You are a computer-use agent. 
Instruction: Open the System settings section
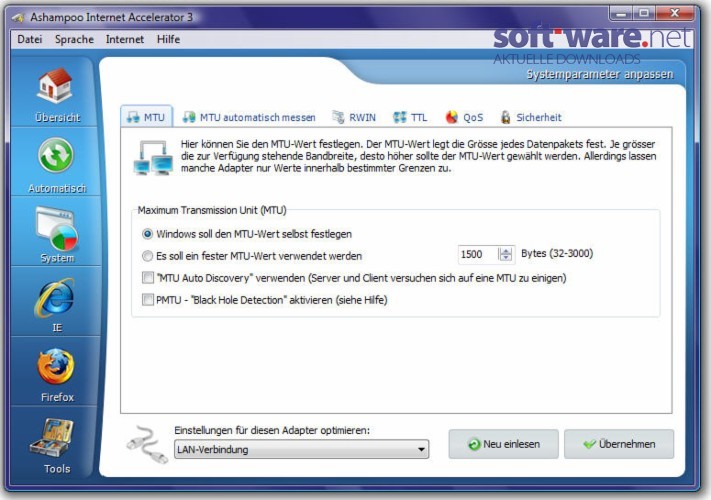(x=55, y=233)
